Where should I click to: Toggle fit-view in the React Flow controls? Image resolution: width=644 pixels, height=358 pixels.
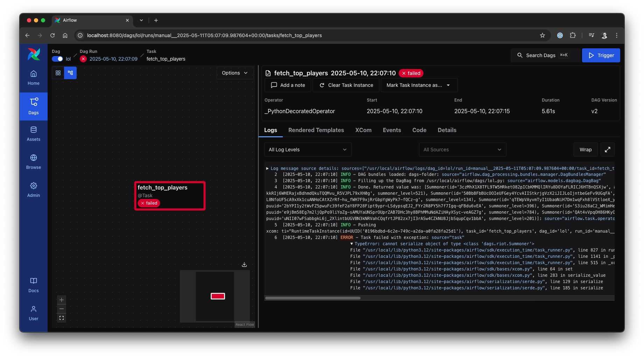coord(61,318)
